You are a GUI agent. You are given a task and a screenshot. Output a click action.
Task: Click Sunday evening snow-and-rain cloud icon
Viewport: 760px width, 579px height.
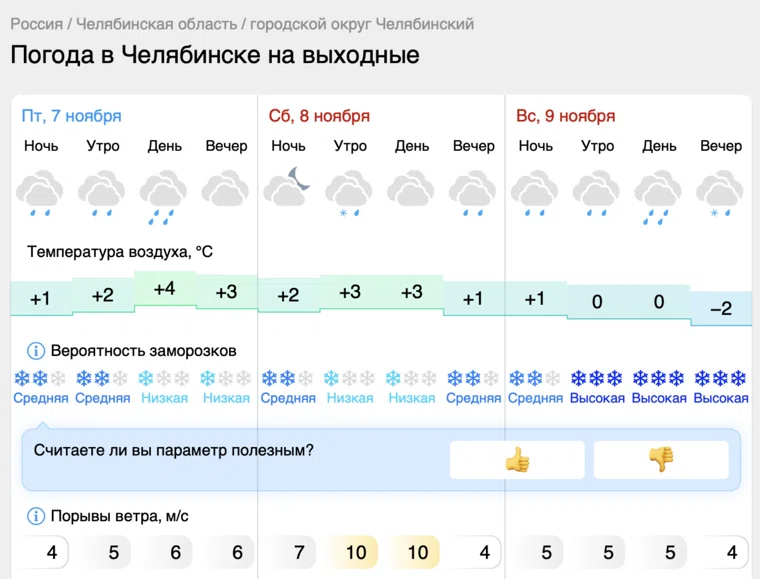tap(720, 193)
